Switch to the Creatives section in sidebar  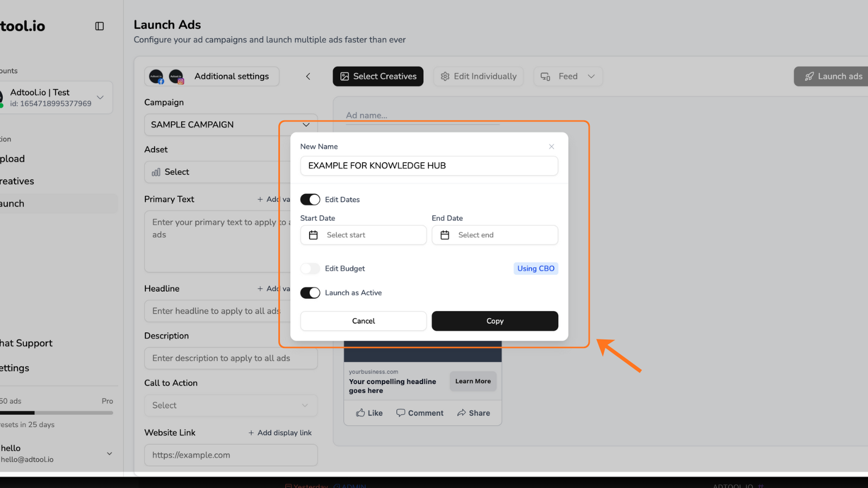[17, 181]
